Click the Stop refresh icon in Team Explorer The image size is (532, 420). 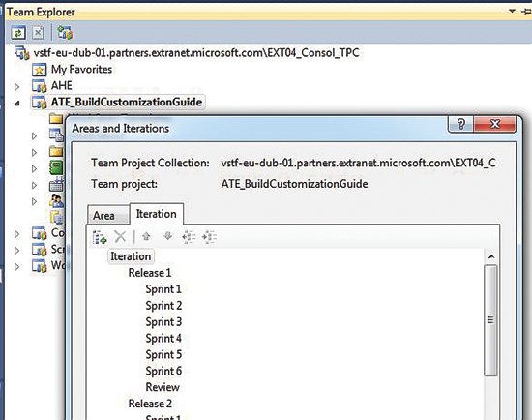tap(38, 33)
